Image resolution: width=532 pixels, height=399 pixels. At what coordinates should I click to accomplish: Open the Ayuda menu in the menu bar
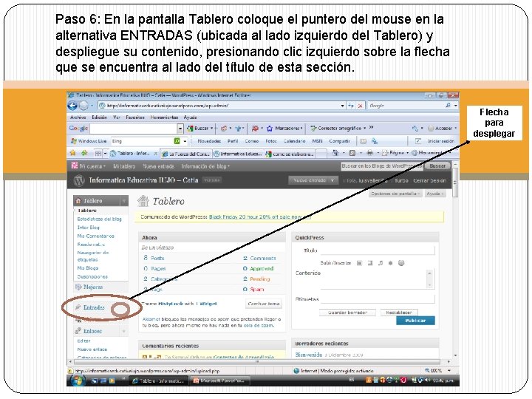pyautogui.click(x=191, y=117)
